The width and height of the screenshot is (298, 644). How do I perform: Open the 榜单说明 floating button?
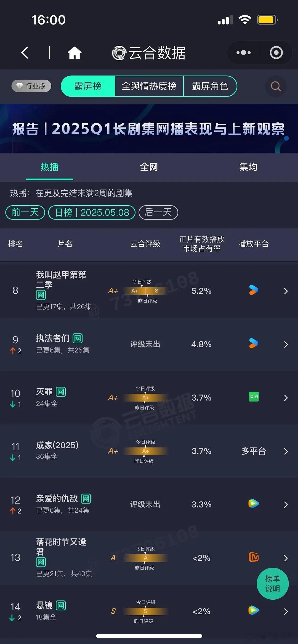273,584
